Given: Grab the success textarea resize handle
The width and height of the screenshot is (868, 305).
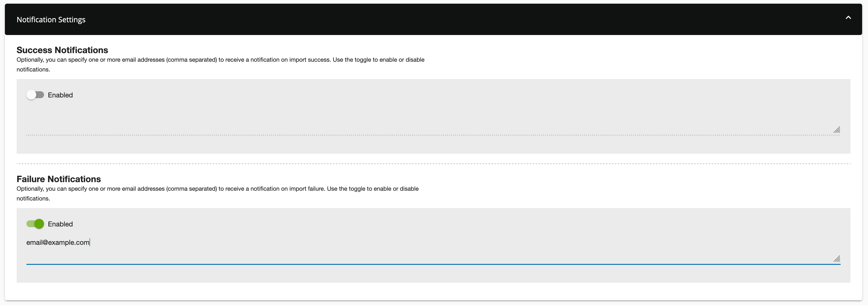Looking at the screenshot, I should pos(837,130).
